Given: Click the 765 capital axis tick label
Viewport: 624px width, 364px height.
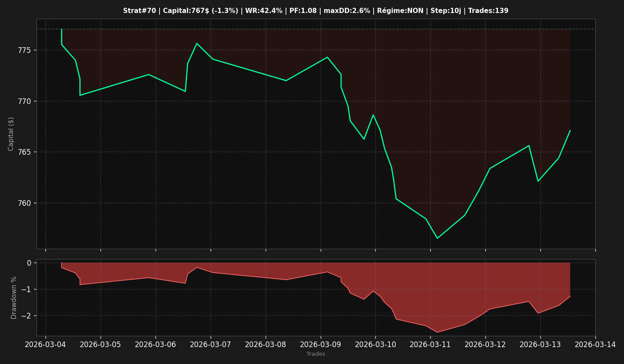Looking at the screenshot, I should [24, 152].
